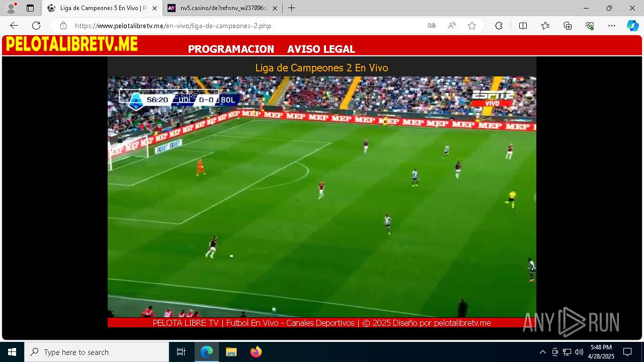View site information lock icon

click(x=63, y=26)
